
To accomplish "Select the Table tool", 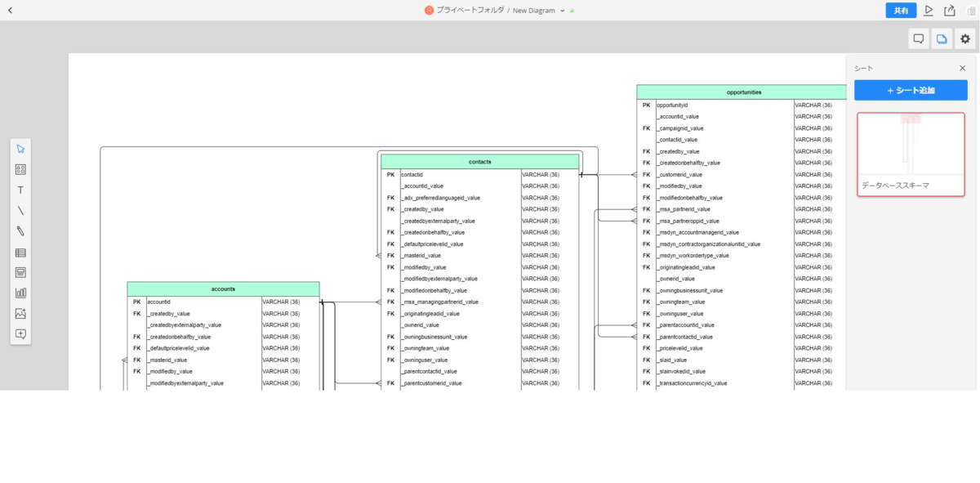I will (x=20, y=253).
